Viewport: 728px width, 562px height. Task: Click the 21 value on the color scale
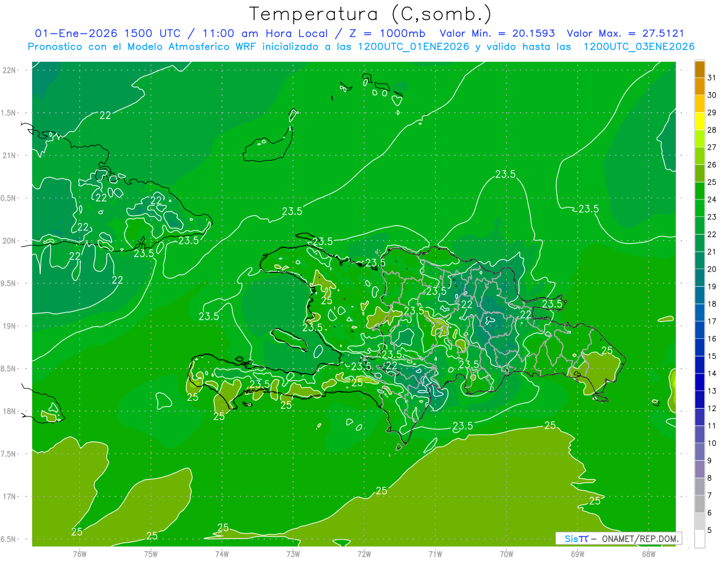[x=712, y=252]
